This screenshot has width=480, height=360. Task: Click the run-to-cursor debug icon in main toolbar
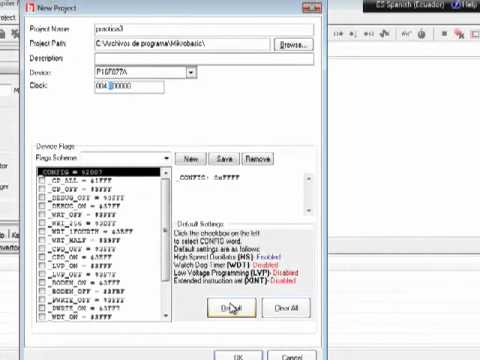coord(385,34)
